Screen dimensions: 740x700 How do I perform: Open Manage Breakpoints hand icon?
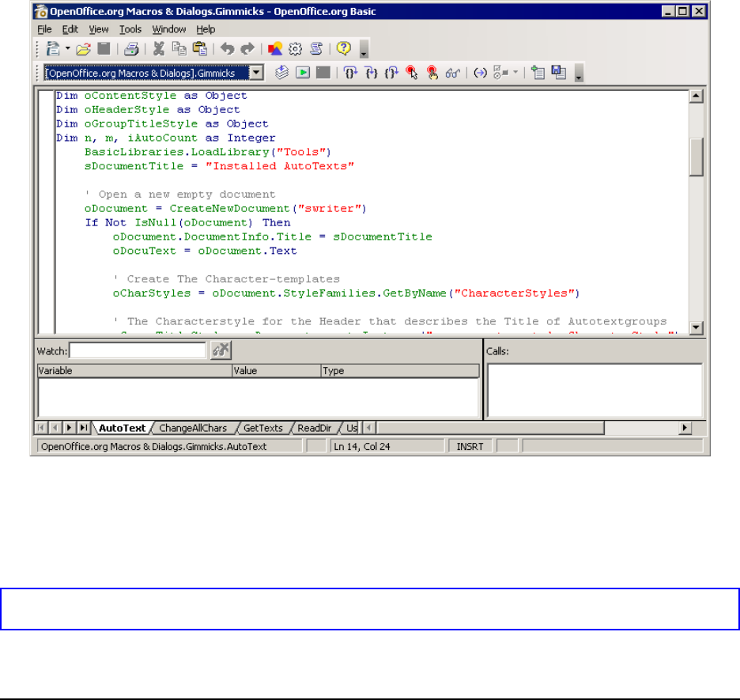pyautogui.click(x=432, y=73)
